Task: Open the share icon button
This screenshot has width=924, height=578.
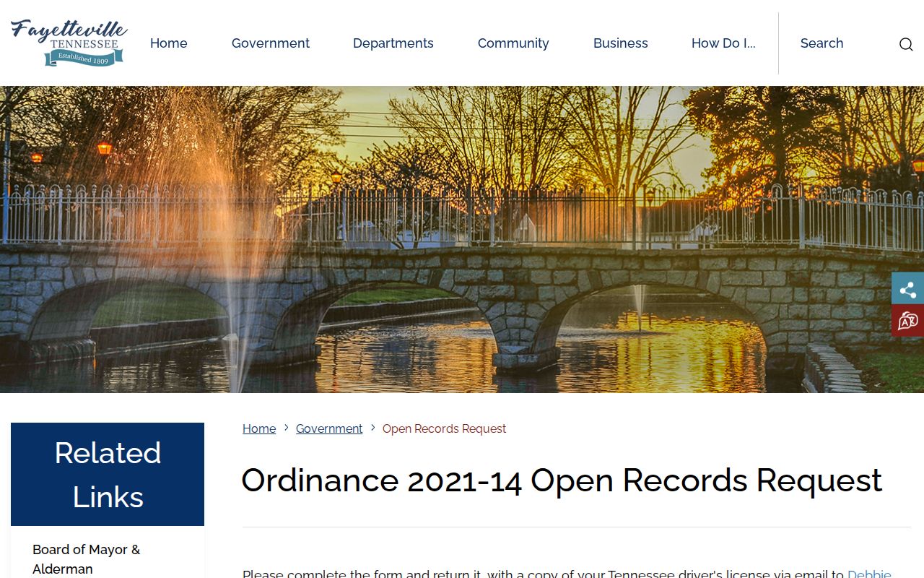Action: 907,289
